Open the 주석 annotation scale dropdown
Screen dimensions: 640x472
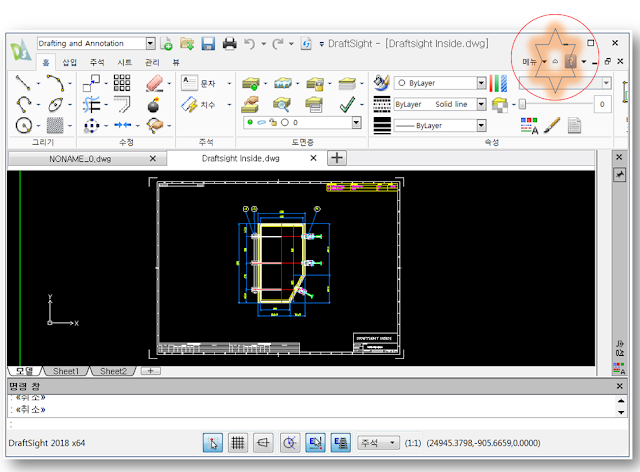(379, 441)
